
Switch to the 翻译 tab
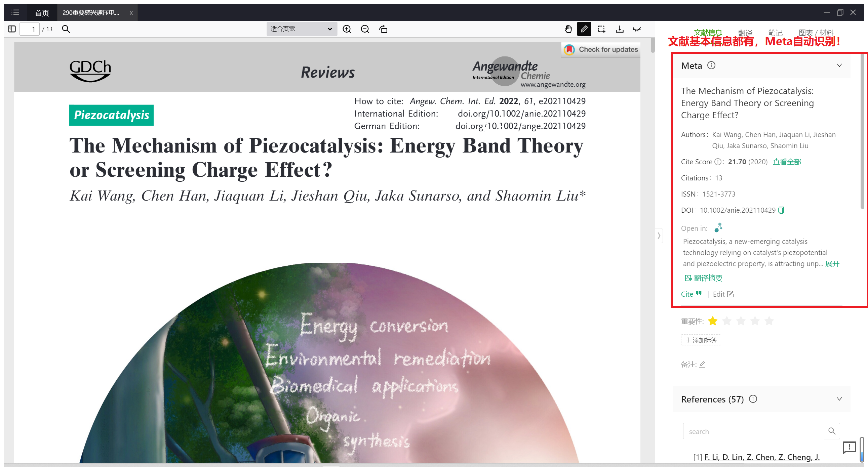745,33
